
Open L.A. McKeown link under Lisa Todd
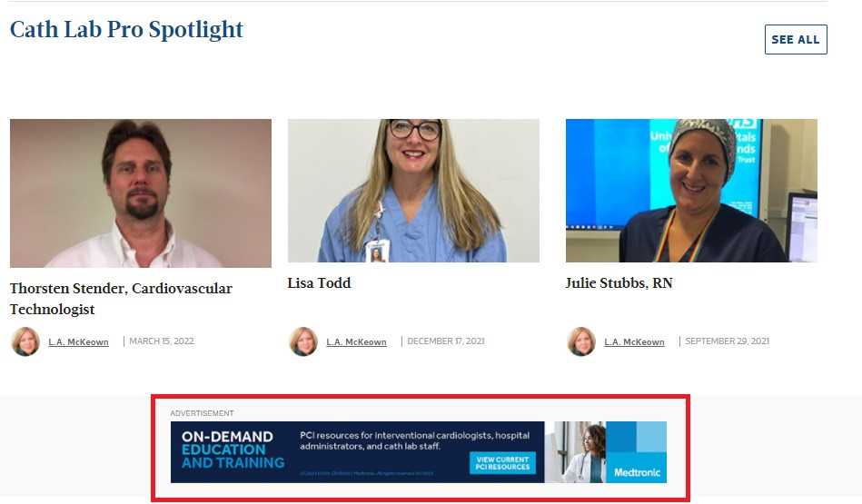[x=356, y=341]
